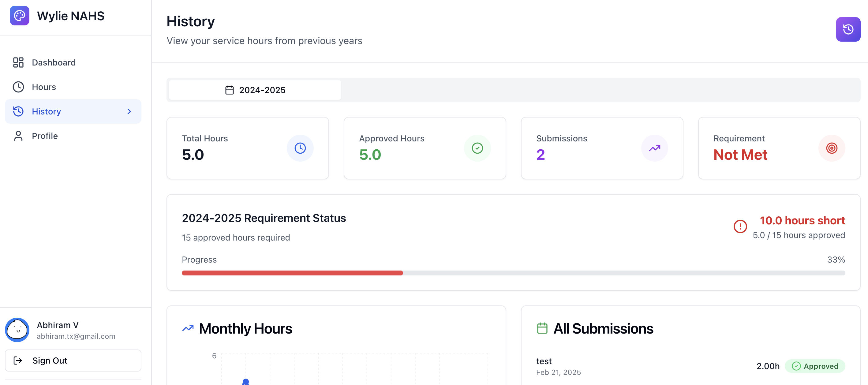Select the 2024-2025 year tab
Image resolution: width=868 pixels, height=385 pixels.
[255, 90]
